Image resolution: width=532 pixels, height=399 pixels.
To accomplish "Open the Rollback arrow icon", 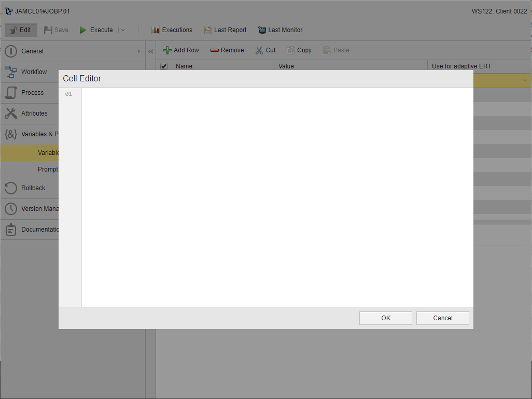I will pos(11,188).
